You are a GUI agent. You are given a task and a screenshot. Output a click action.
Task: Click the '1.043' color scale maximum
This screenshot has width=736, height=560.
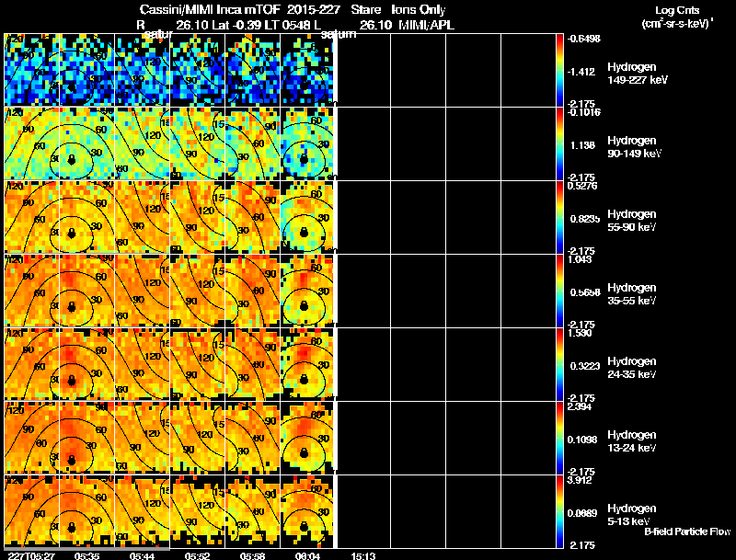(x=580, y=259)
